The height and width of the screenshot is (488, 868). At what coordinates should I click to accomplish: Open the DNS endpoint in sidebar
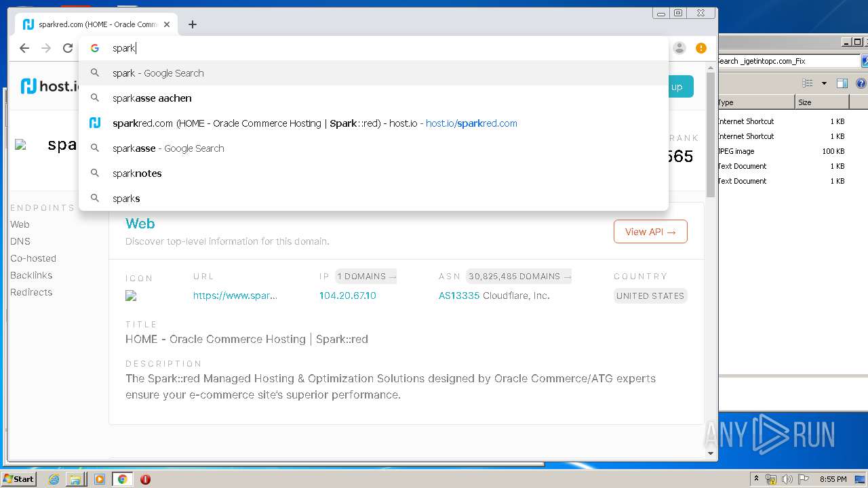point(20,241)
